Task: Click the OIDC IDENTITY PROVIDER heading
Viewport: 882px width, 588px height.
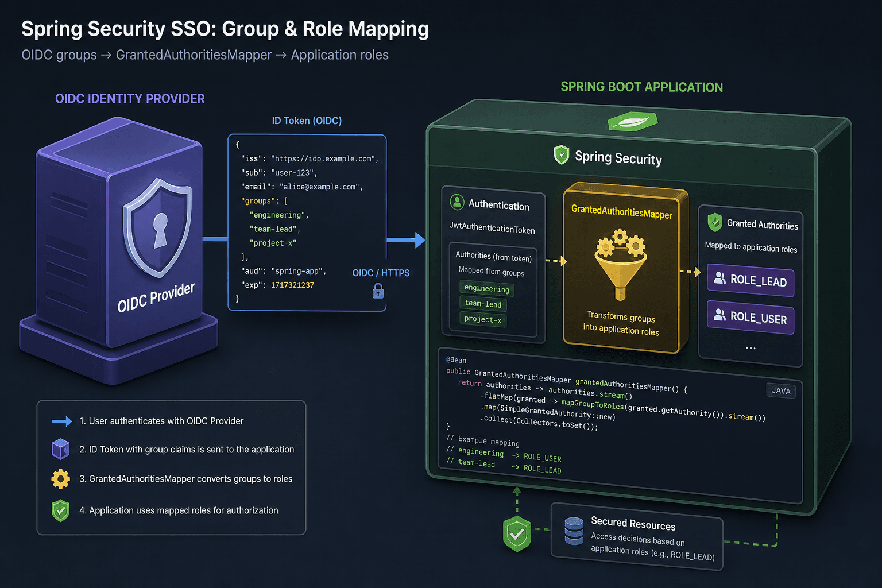Action: pos(130,99)
